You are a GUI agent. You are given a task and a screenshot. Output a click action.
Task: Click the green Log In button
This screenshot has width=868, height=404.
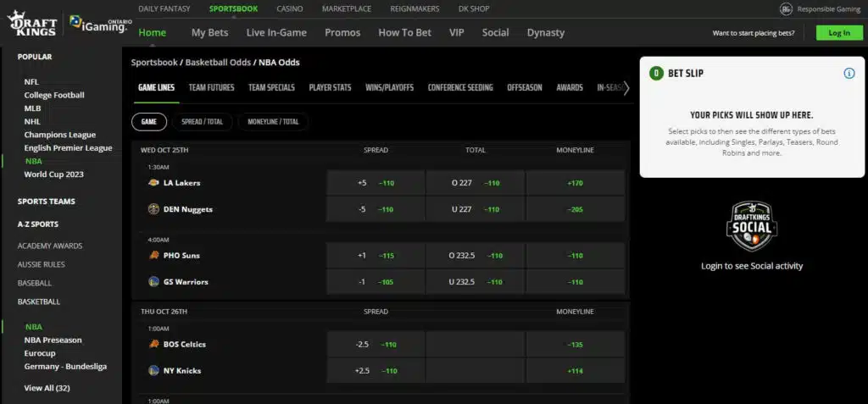(839, 33)
